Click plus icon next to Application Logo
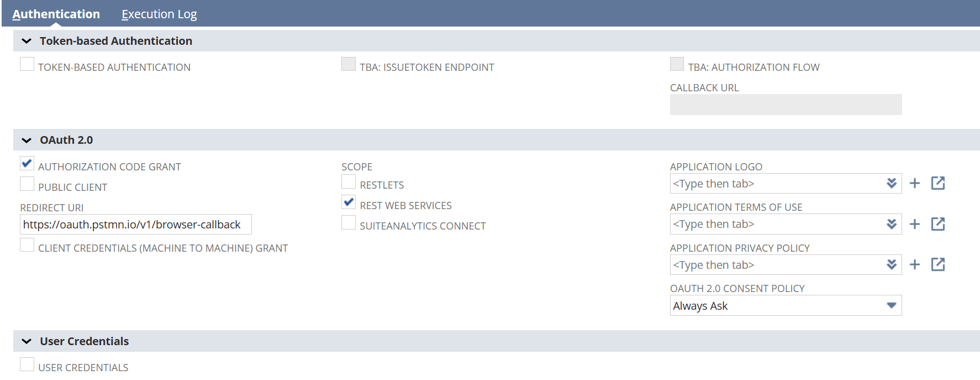Image resolution: width=980 pixels, height=380 pixels. point(915,184)
